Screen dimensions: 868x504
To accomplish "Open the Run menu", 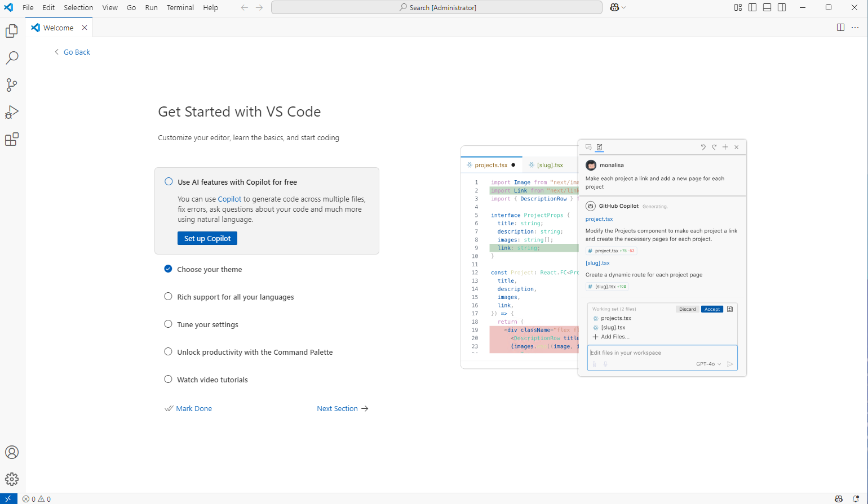I will coord(151,7).
